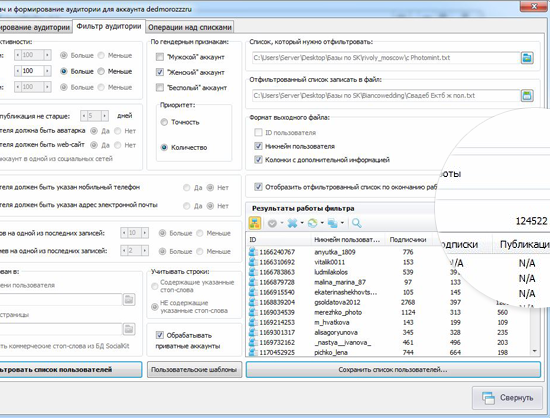550x418 pixels.
Task: Click the user icon in row 1166915540
Action: pyautogui.click(x=253, y=292)
